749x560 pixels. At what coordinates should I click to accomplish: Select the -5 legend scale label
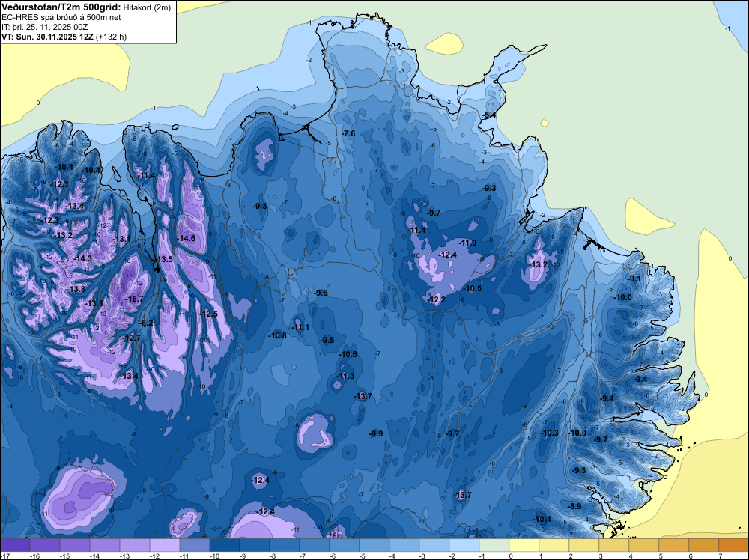[x=364, y=556]
